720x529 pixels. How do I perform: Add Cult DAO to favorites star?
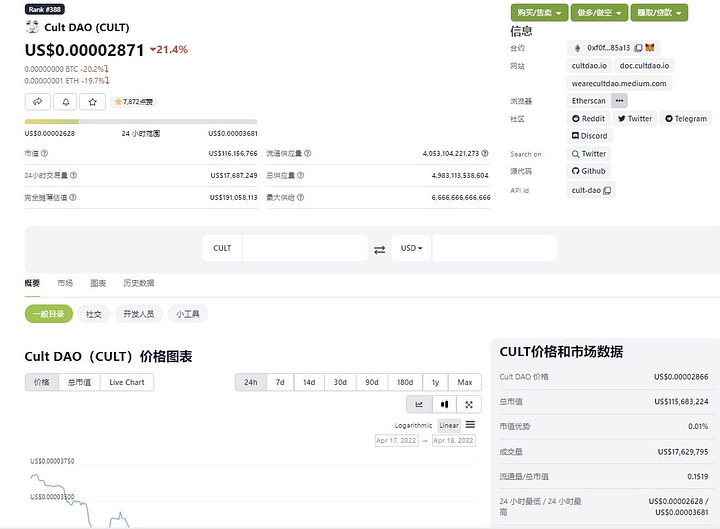(93, 101)
